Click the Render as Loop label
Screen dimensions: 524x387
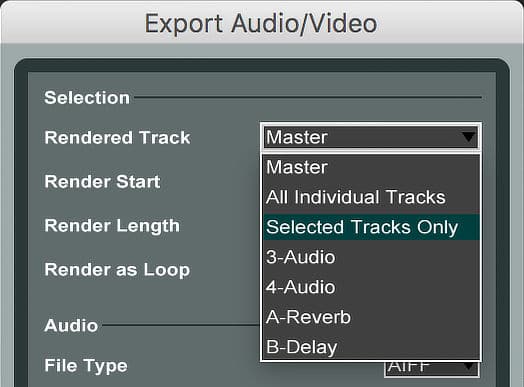click(117, 270)
